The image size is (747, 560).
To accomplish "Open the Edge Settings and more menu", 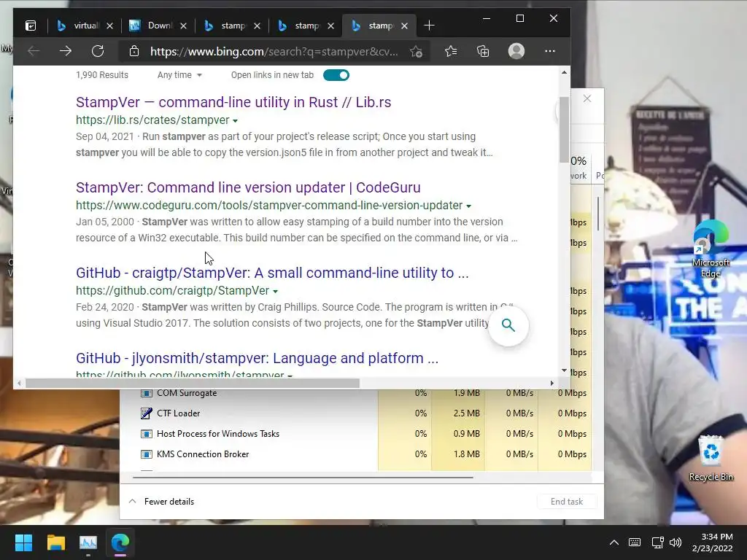I will click(550, 51).
